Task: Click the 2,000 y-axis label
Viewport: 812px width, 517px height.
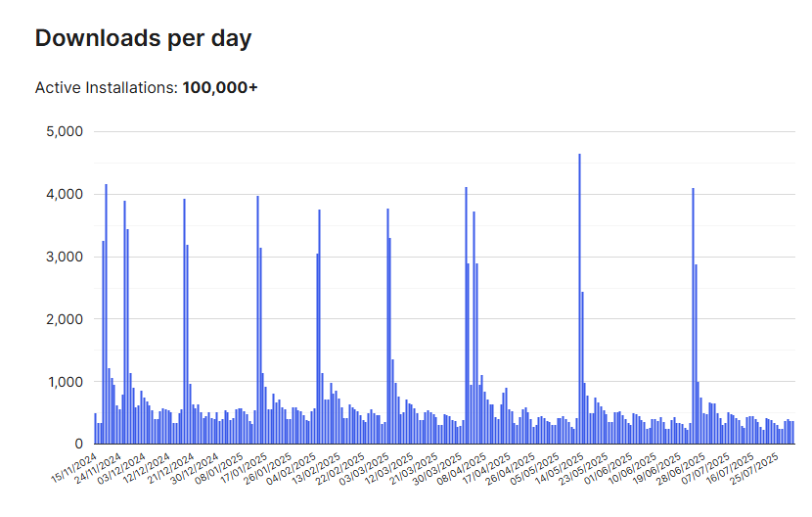Action: [x=65, y=319]
